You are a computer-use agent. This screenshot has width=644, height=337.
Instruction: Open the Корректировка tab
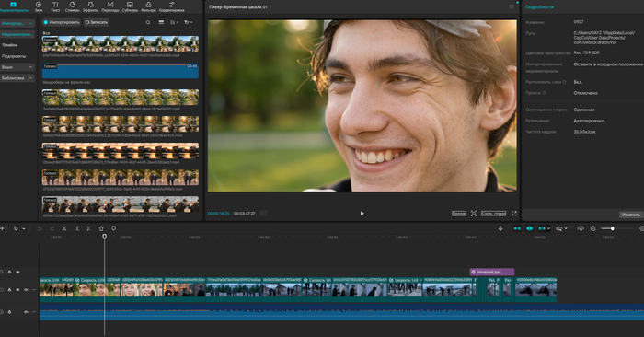point(172,6)
